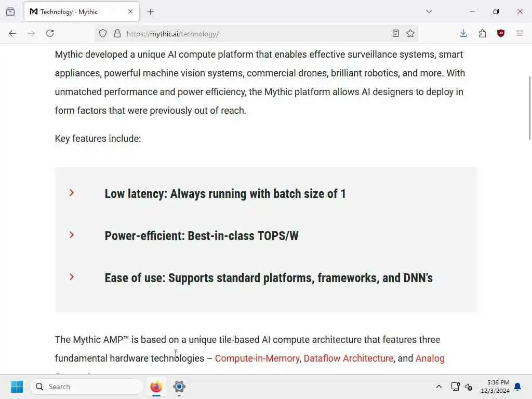532x399 pixels.
Task: Click 'Ease of use: Supports standard' heading
Action: coord(269,278)
